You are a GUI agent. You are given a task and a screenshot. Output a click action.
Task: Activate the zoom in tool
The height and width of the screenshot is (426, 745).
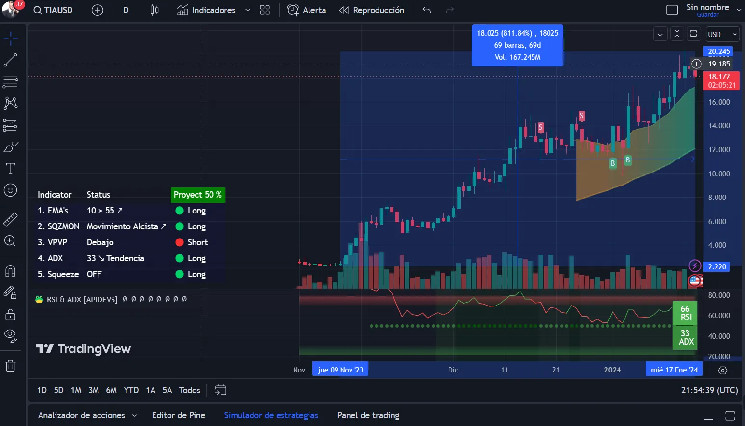click(10, 241)
